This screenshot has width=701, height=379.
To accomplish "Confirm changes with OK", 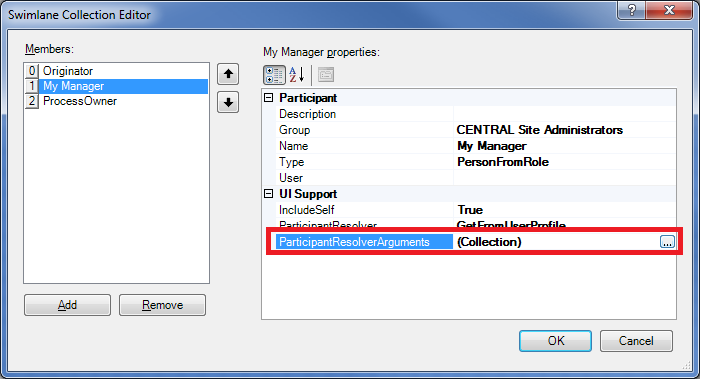I will [555, 341].
